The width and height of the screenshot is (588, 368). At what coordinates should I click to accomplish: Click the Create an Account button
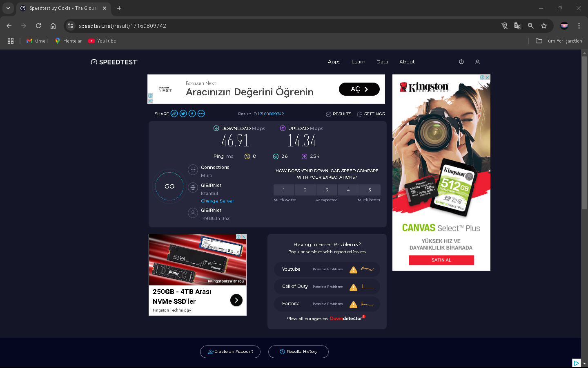coord(230,352)
